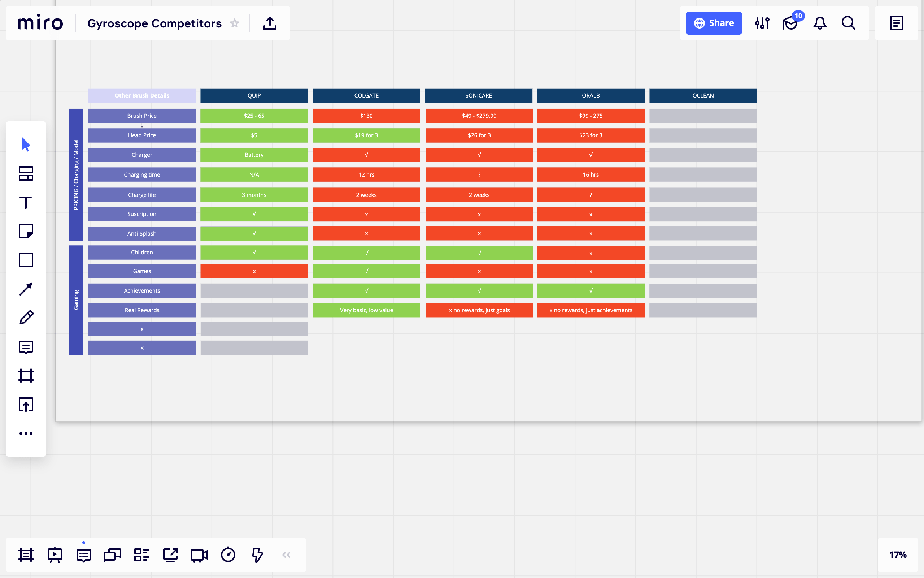Select the Children row label

pyautogui.click(x=141, y=252)
